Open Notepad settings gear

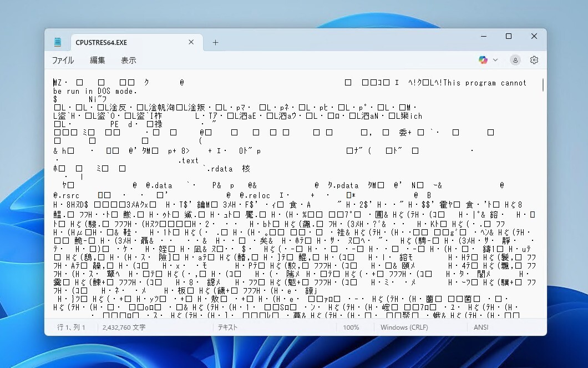[534, 60]
